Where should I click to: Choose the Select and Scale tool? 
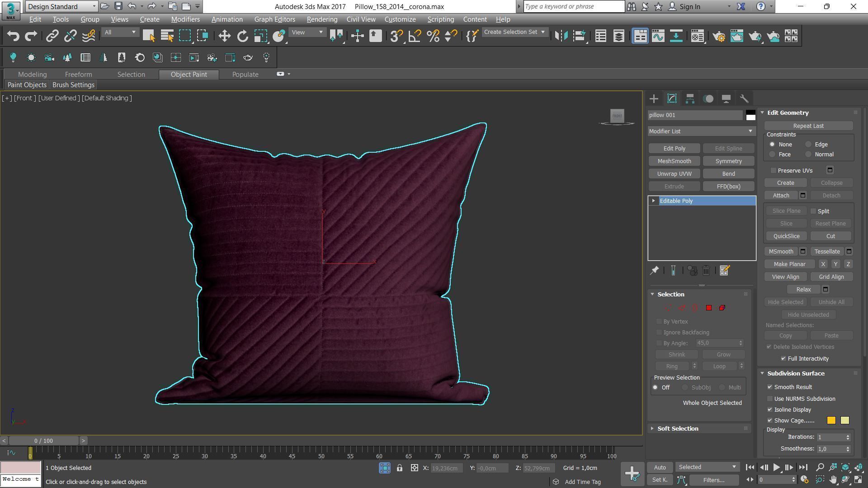click(x=261, y=36)
